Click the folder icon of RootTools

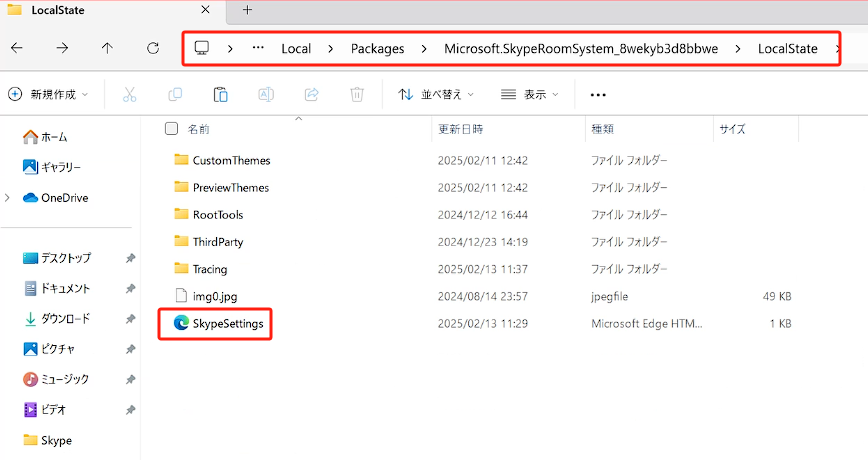(x=181, y=214)
